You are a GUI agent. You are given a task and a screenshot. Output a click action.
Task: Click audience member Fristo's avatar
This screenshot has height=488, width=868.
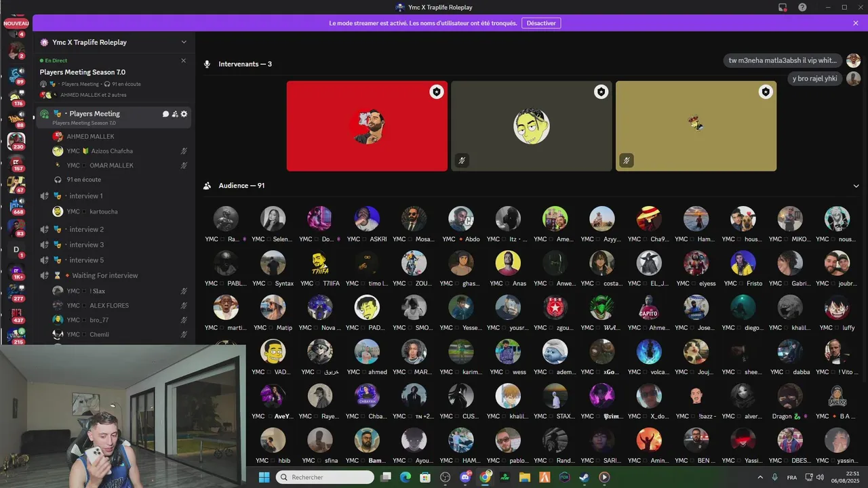pos(743,263)
